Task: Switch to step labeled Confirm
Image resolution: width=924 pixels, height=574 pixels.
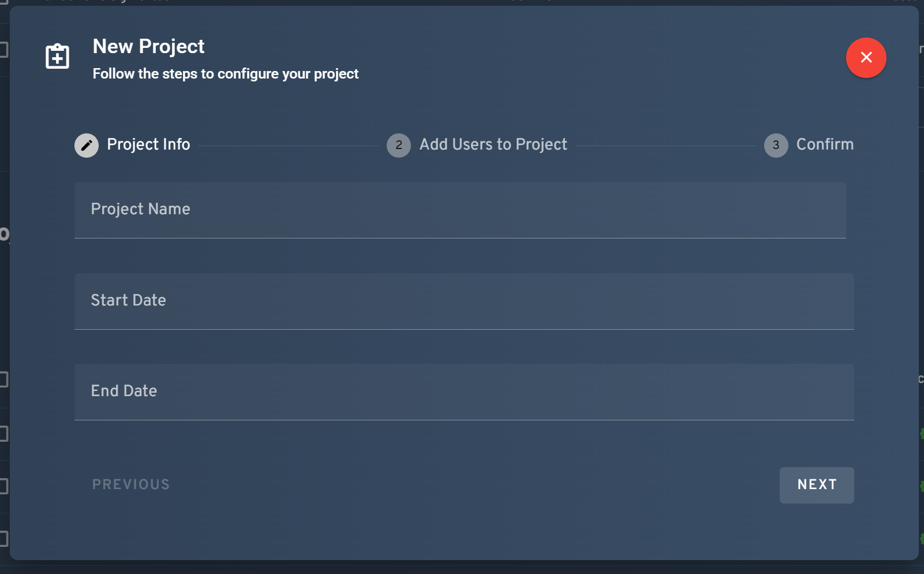Action: click(824, 144)
